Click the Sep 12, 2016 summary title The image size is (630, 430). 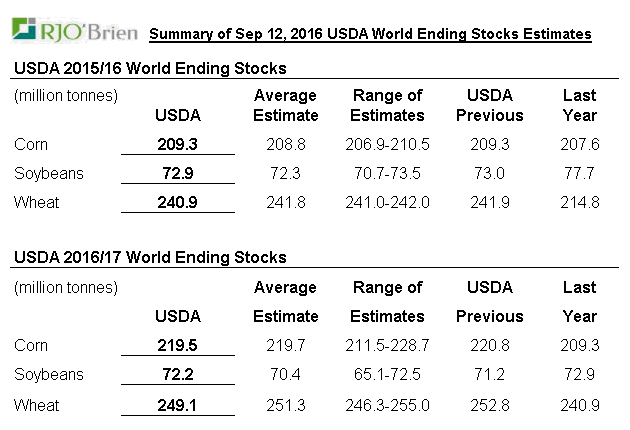369,34
